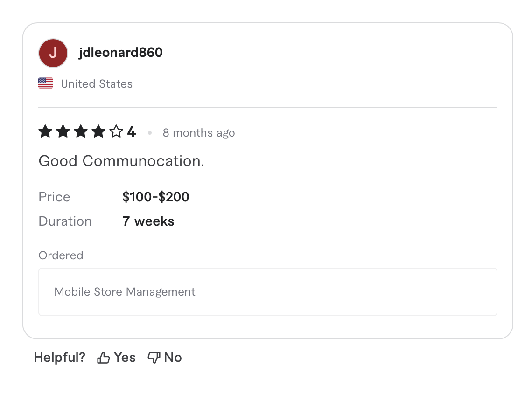
Task: Click the separator dot beside the rating
Action: [x=150, y=133]
